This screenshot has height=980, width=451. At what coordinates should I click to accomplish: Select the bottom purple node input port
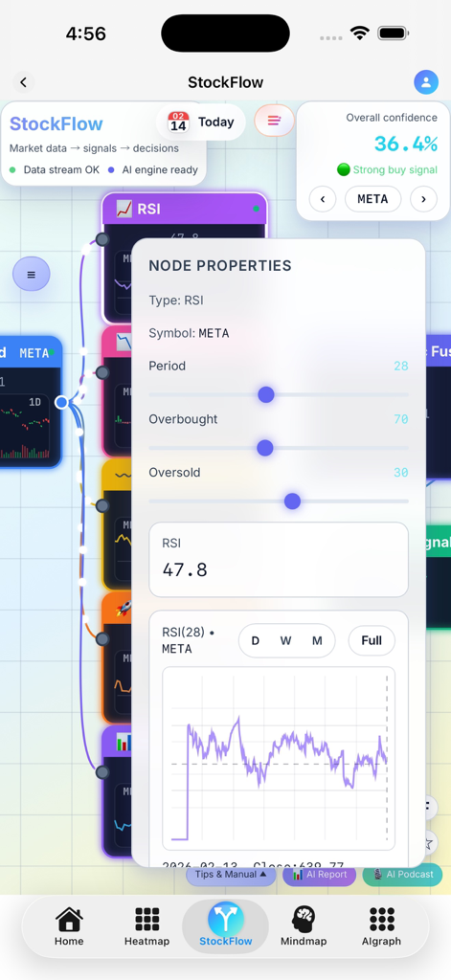[x=101, y=772]
